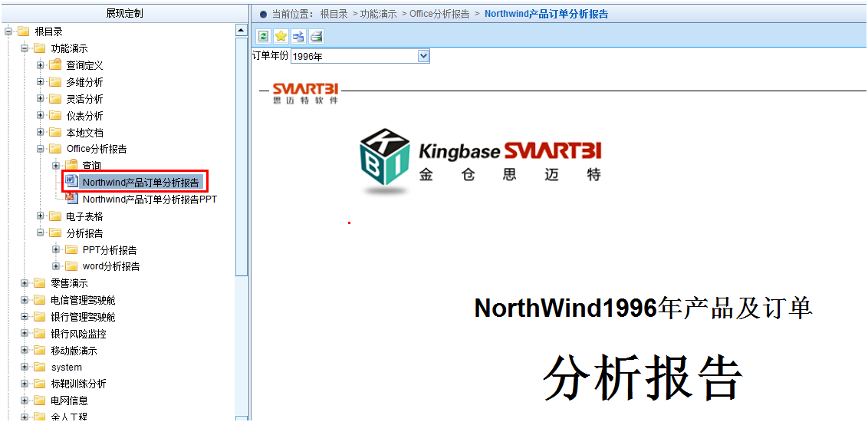Click the folder icon beside Office分析报告
The height and width of the screenshot is (422, 868).
(54, 148)
